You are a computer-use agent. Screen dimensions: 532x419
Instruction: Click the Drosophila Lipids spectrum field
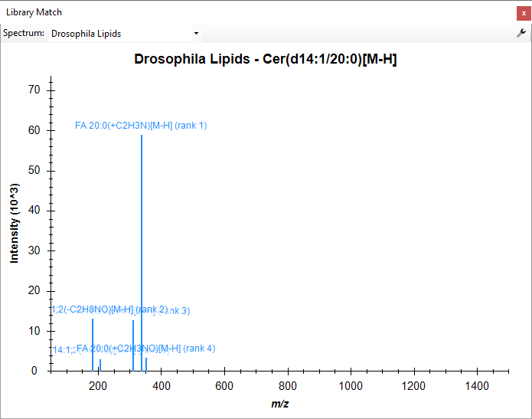tap(125, 33)
